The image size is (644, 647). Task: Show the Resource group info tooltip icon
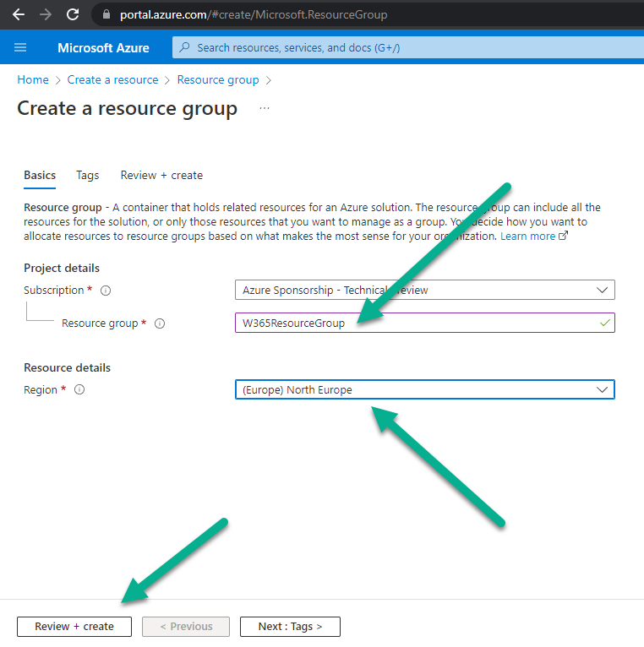pyautogui.click(x=160, y=323)
